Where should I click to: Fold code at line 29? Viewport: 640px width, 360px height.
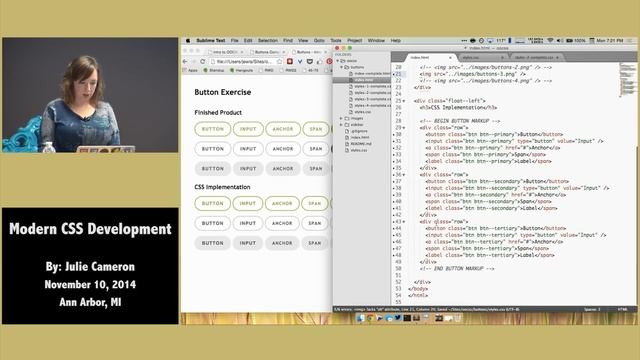point(404,128)
